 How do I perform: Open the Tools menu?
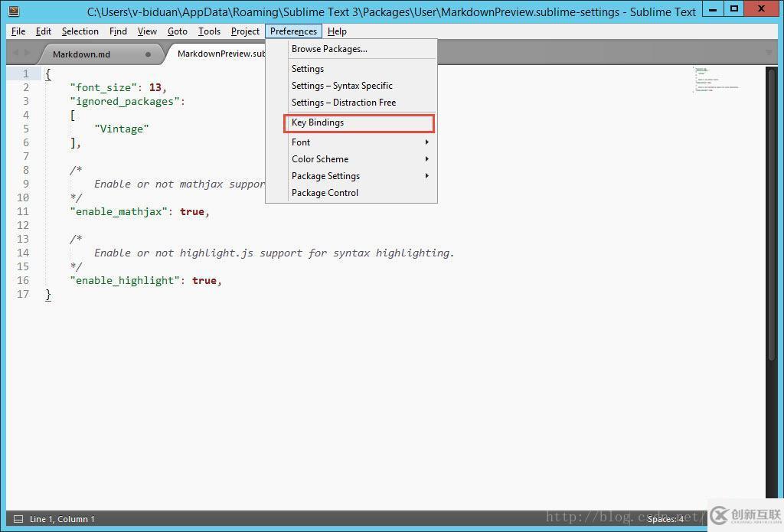click(x=209, y=31)
